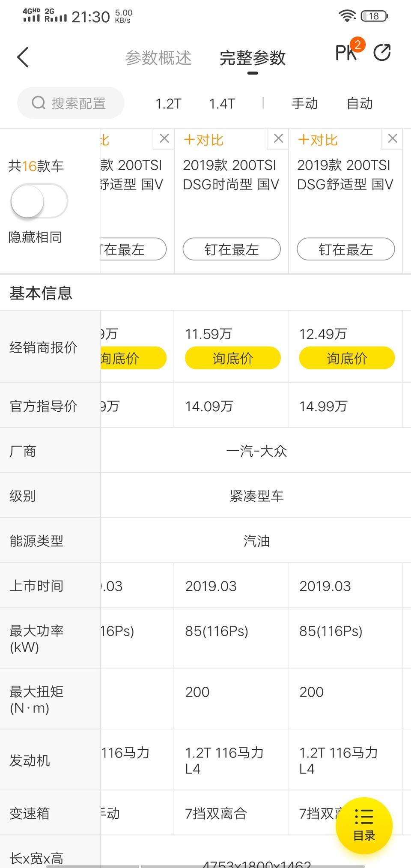Filter by 自动 transmission
Screen dimensions: 411x868
(360, 103)
